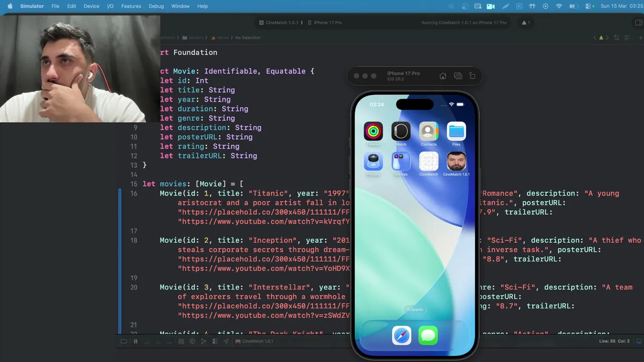Open the File menu
Image resolution: width=644 pixels, height=362 pixels.
point(55,6)
